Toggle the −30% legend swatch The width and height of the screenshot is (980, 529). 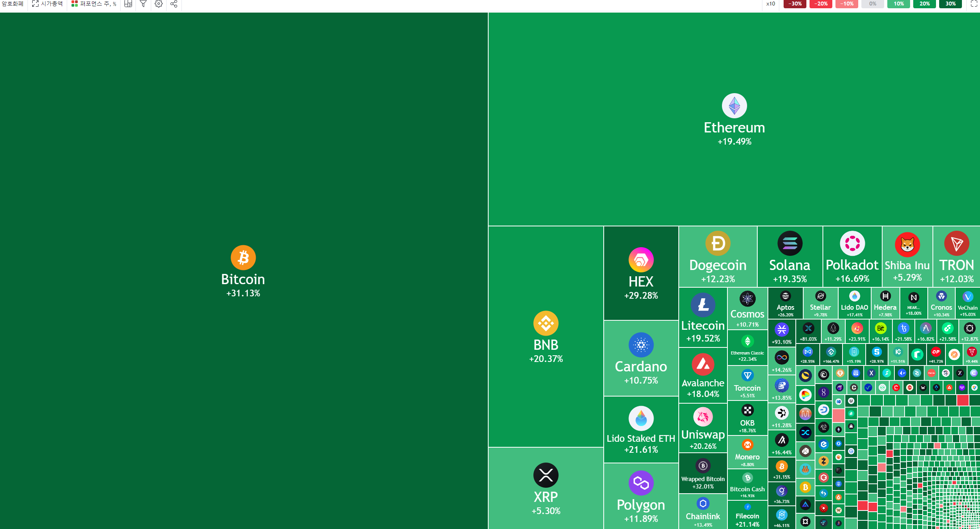coord(795,4)
